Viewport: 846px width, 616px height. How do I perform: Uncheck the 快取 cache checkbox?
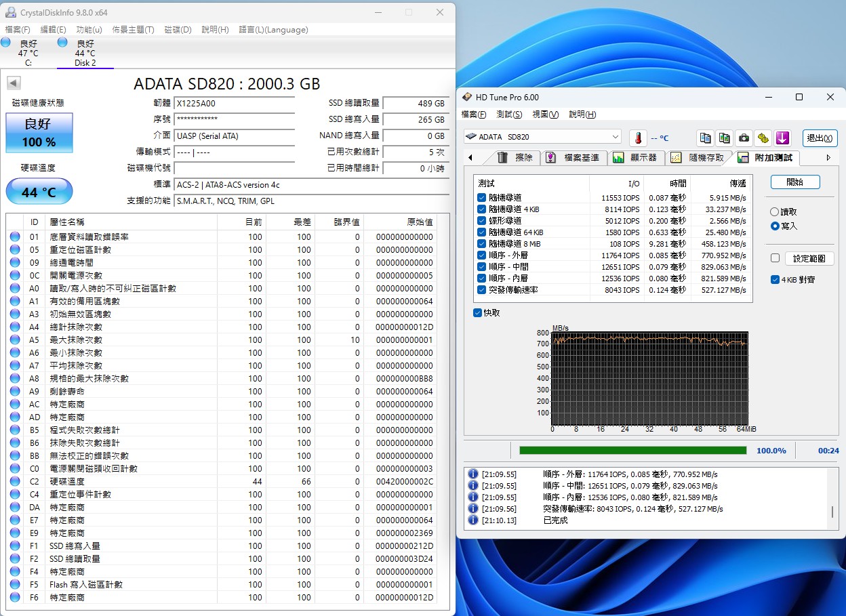tap(477, 312)
